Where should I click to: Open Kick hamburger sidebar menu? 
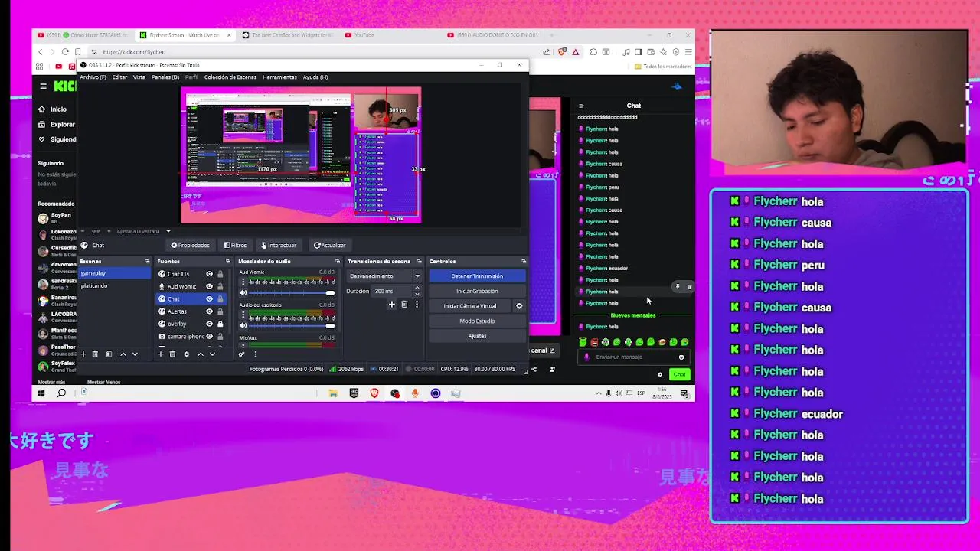[44, 86]
